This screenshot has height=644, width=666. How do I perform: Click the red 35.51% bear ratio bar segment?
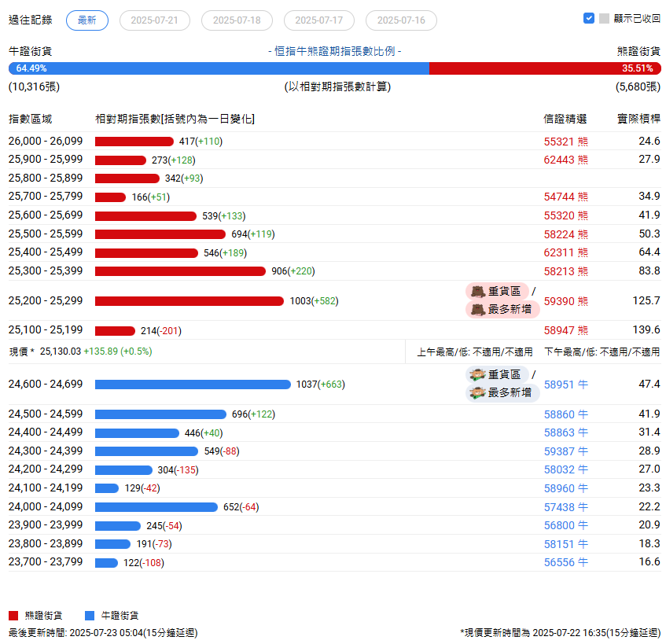point(543,68)
